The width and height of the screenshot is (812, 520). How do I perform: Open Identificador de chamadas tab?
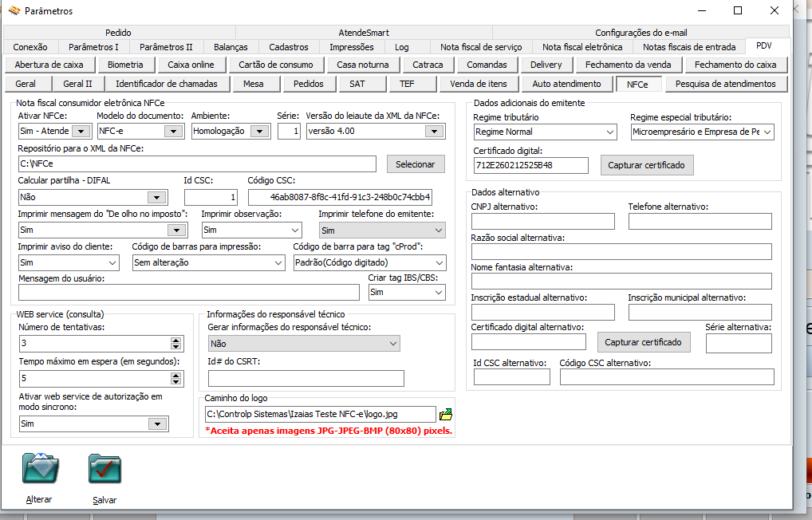click(166, 84)
